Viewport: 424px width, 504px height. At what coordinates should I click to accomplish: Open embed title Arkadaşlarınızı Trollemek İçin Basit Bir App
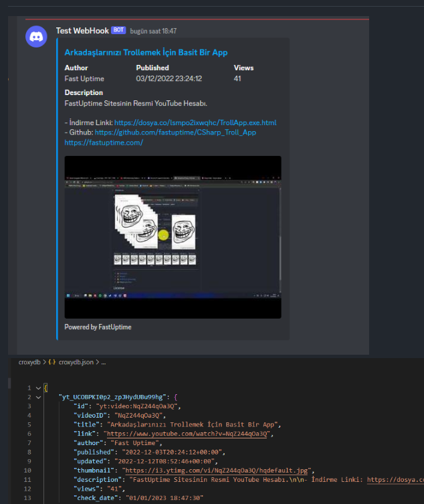coord(146,52)
